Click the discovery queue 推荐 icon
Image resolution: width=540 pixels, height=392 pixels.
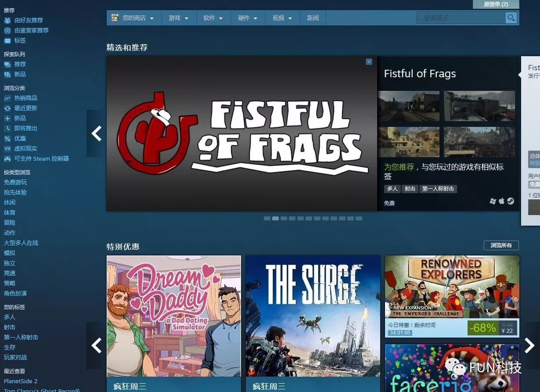(x=7, y=64)
